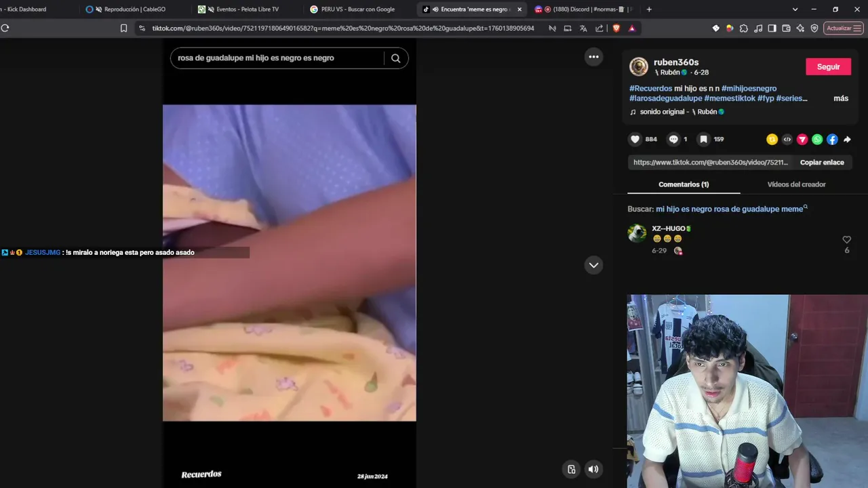Click into the TikTok search input field
The image size is (868, 488).
click(x=277, y=58)
